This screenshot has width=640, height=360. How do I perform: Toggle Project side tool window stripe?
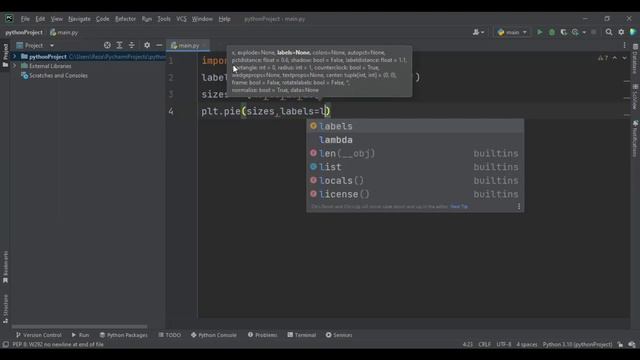pyautogui.click(x=5, y=56)
